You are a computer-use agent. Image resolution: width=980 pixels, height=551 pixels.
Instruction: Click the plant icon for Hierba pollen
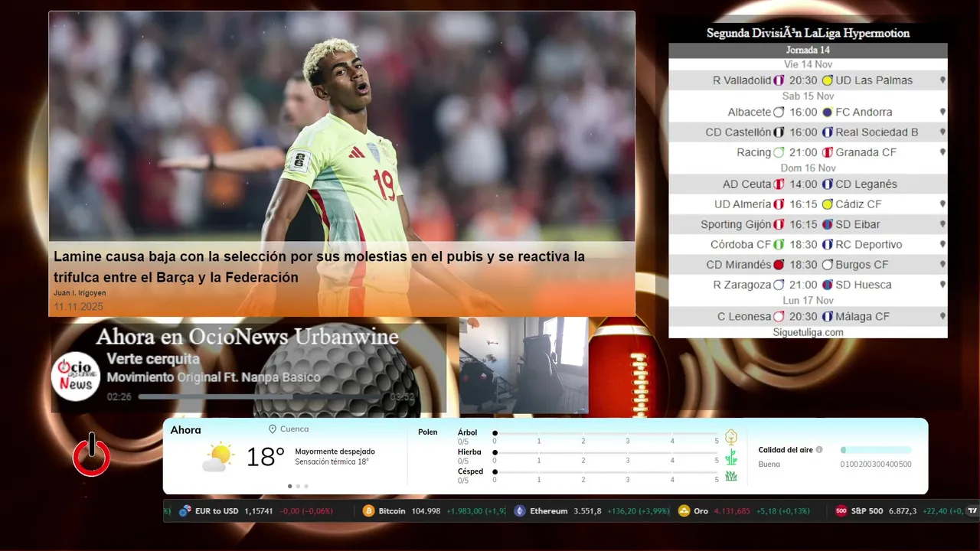coord(731,457)
